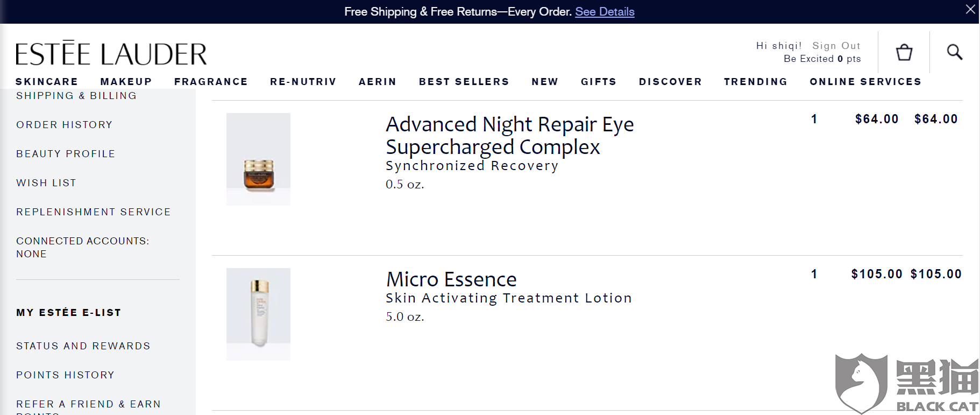Open Status and Rewards link

[83, 346]
